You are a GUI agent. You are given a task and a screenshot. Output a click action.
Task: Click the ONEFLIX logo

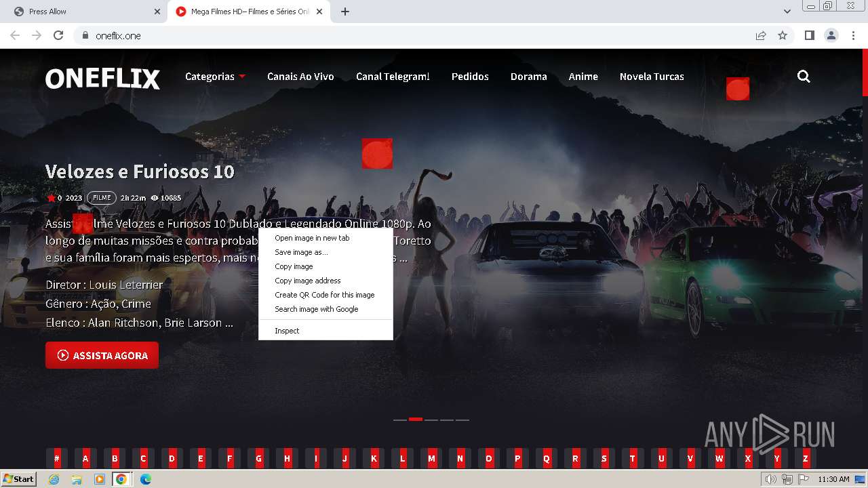[x=102, y=79]
